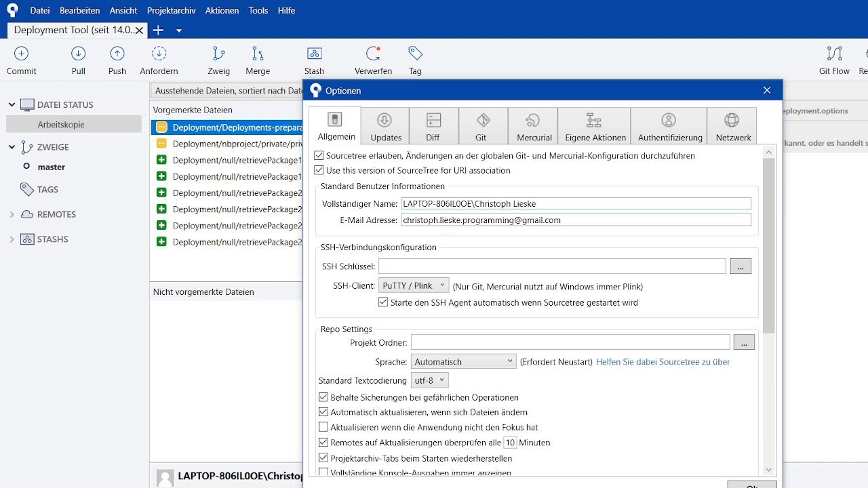
Task: Browse for Projekt Ordner with ... button
Action: tap(744, 342)
